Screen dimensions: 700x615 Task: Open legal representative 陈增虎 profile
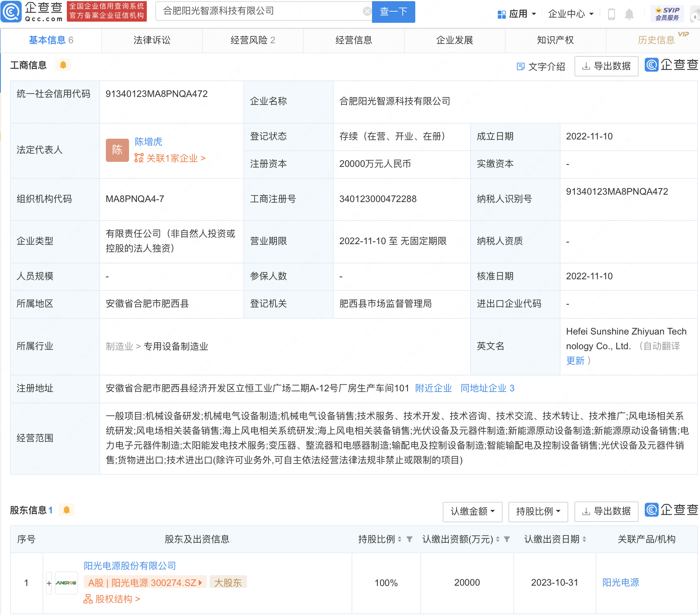pyautogui.click(x=148, y=142)
